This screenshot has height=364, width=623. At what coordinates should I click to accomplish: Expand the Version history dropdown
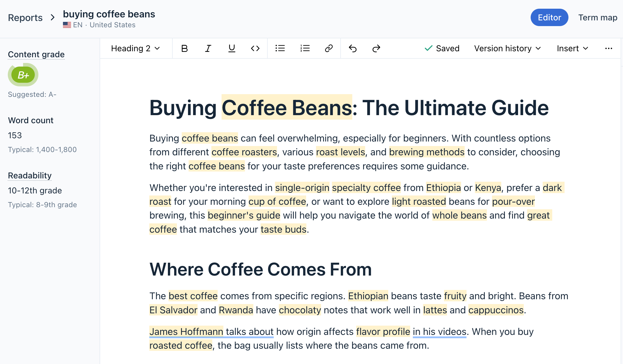click(x=507, y=48)
